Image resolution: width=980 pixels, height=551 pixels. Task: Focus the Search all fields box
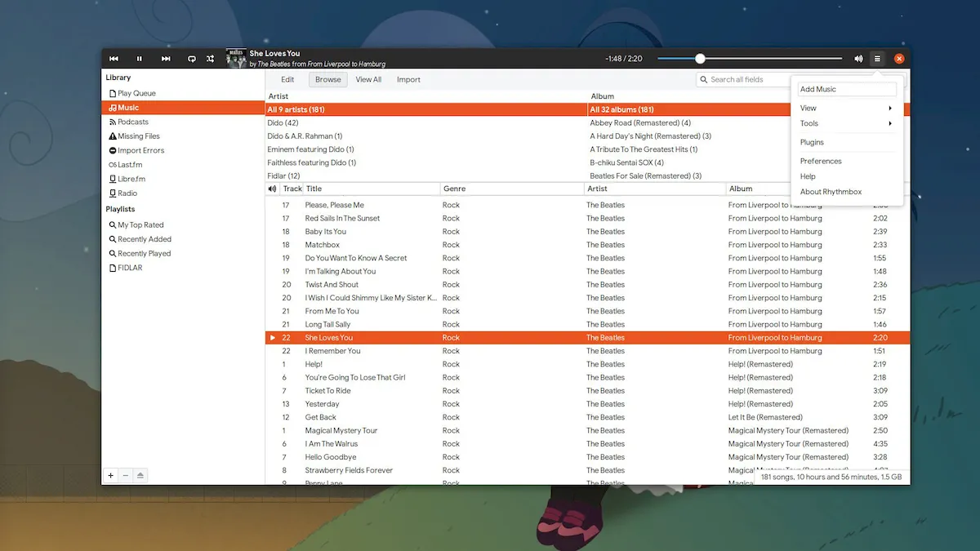click(743, 79)
